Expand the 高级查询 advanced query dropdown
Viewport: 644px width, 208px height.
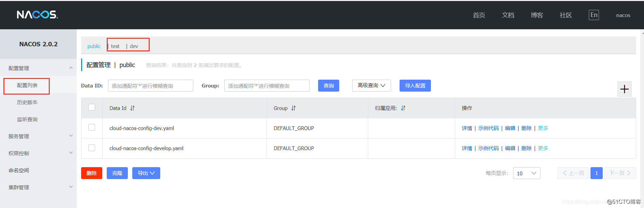click(x=371, y=86)
